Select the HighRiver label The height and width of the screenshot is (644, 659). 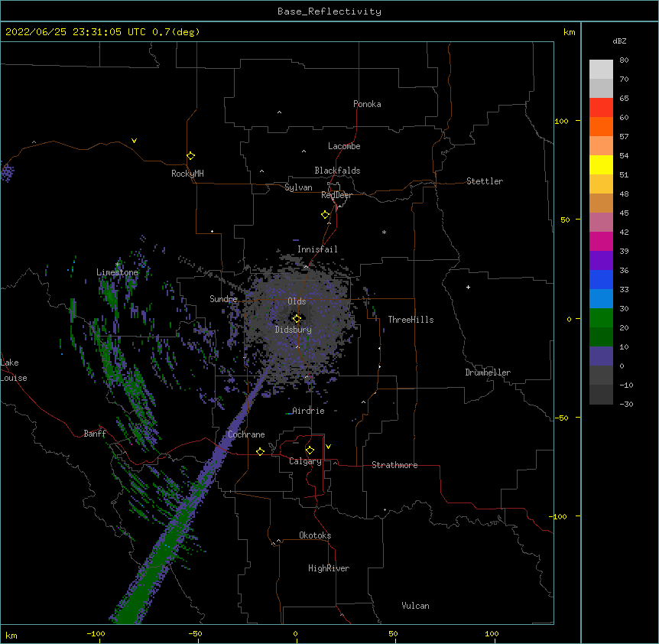click(x=329, y=568)
